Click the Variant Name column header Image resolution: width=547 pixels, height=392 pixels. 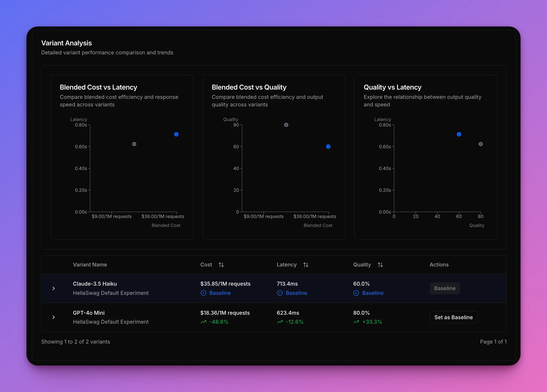(90, 265)
